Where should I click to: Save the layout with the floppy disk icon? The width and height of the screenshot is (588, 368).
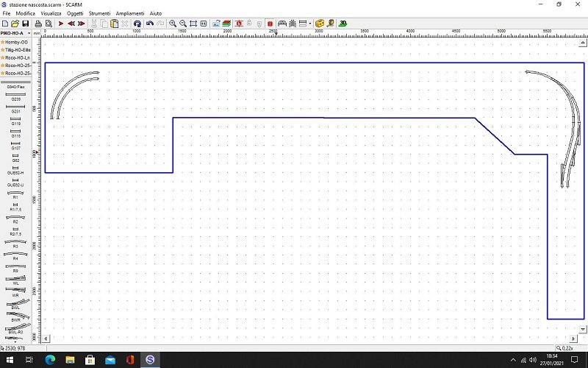tap(27, 24)
